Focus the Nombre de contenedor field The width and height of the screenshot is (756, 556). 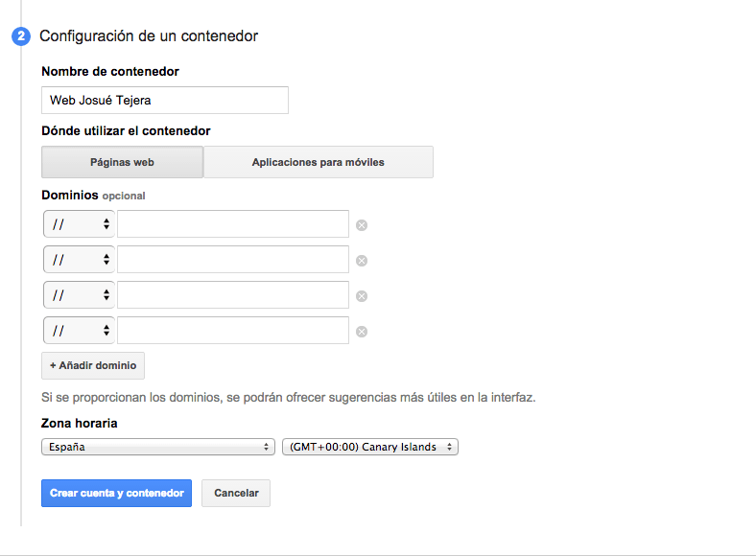[x=165, y=100]
